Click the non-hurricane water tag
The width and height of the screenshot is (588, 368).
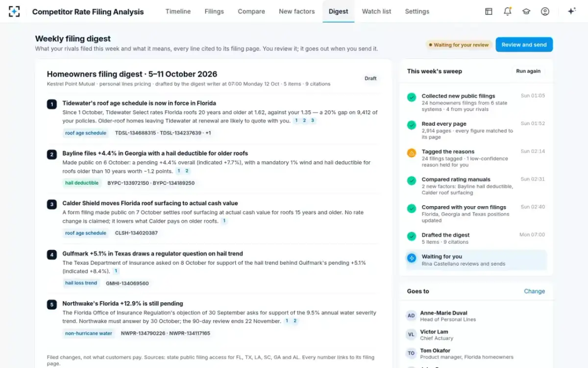click(x=89, y=333)
